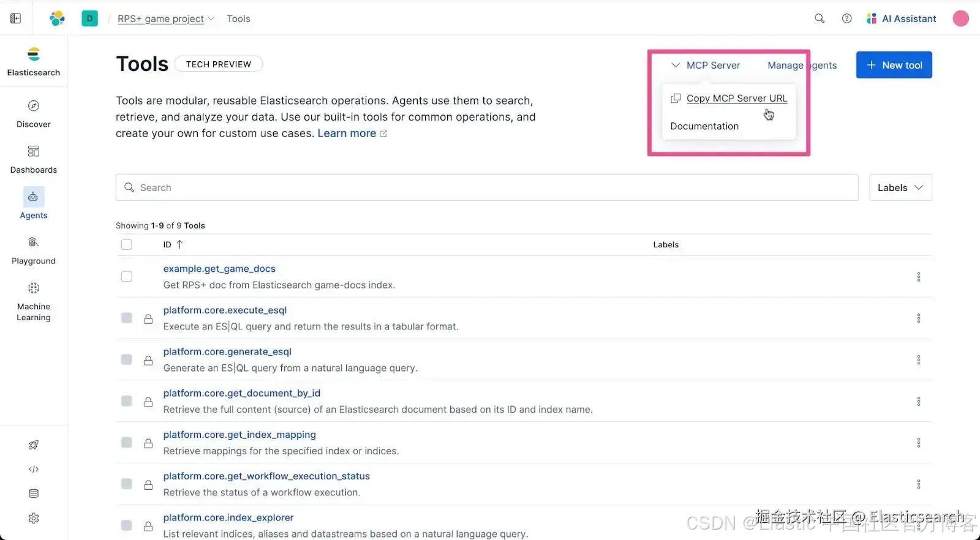Click the checkbox for platform.core.execute_esql

click(127, 318)
